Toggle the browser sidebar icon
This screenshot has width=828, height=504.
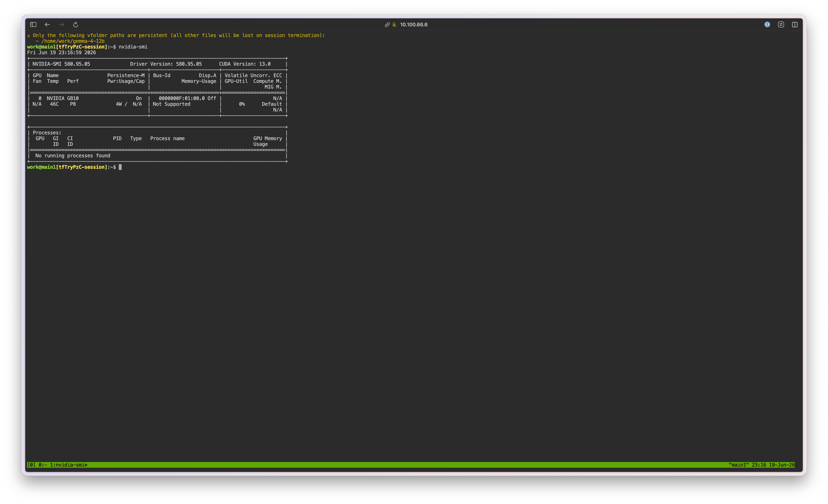[33, 24]
